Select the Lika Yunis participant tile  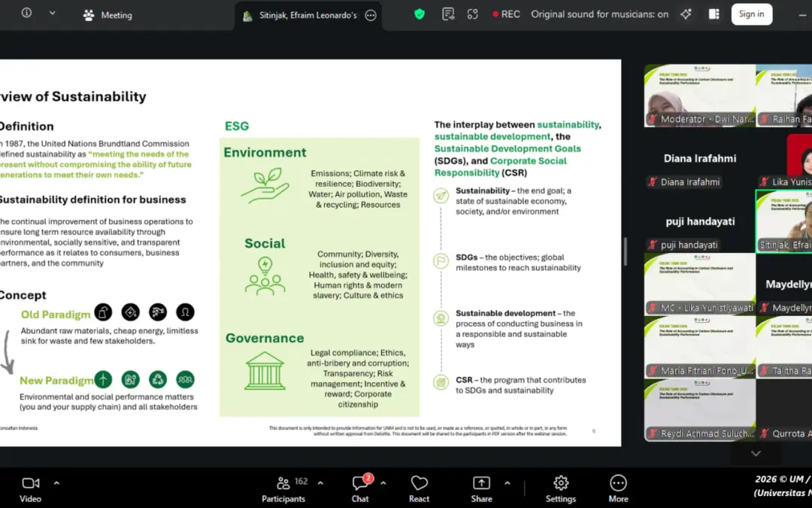point(784,159)
